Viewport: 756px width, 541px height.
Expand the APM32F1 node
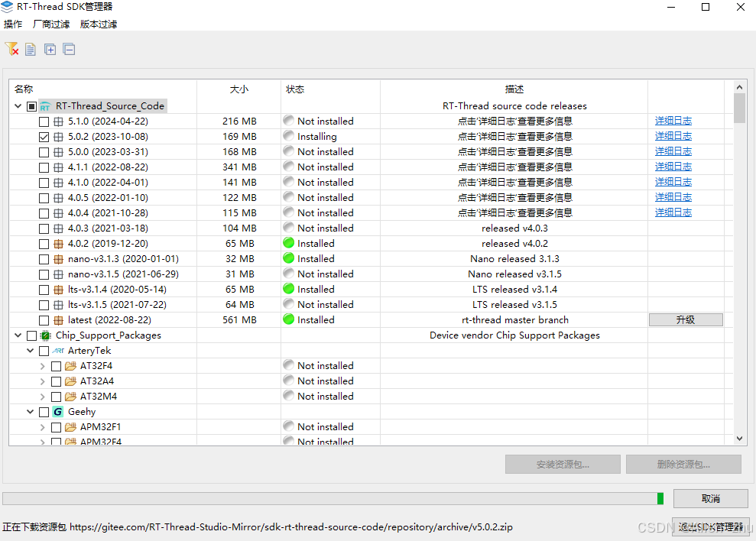pos(43,427)
